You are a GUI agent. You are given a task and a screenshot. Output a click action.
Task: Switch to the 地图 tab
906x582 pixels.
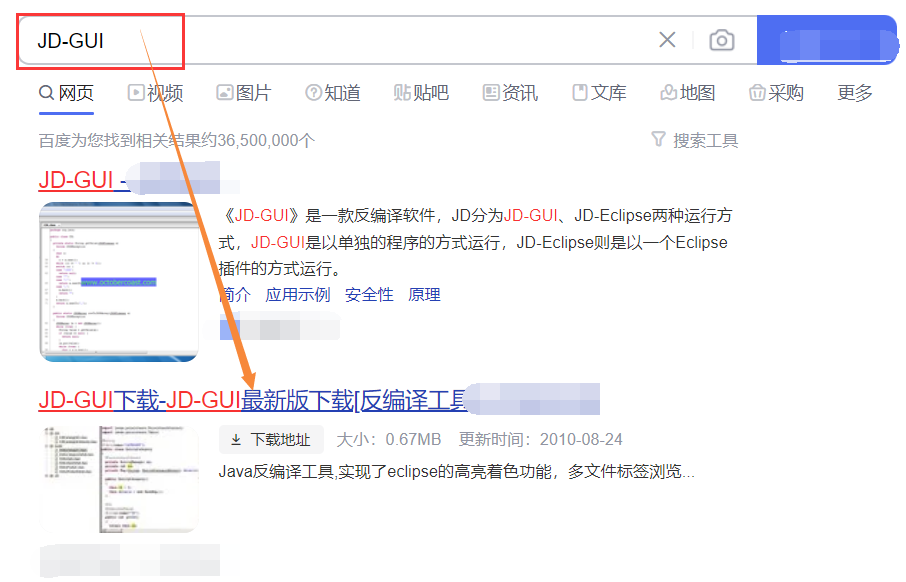coord(688,92)
